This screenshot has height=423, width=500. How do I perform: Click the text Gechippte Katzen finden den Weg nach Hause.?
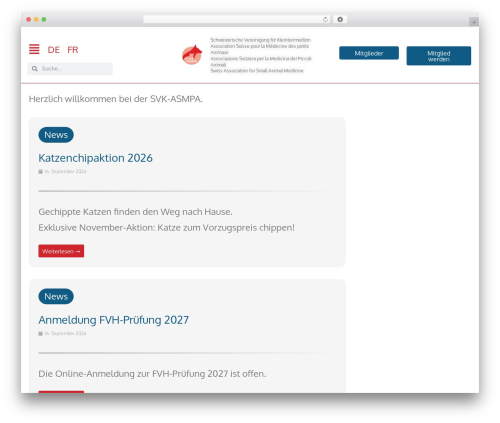point(135,212)
